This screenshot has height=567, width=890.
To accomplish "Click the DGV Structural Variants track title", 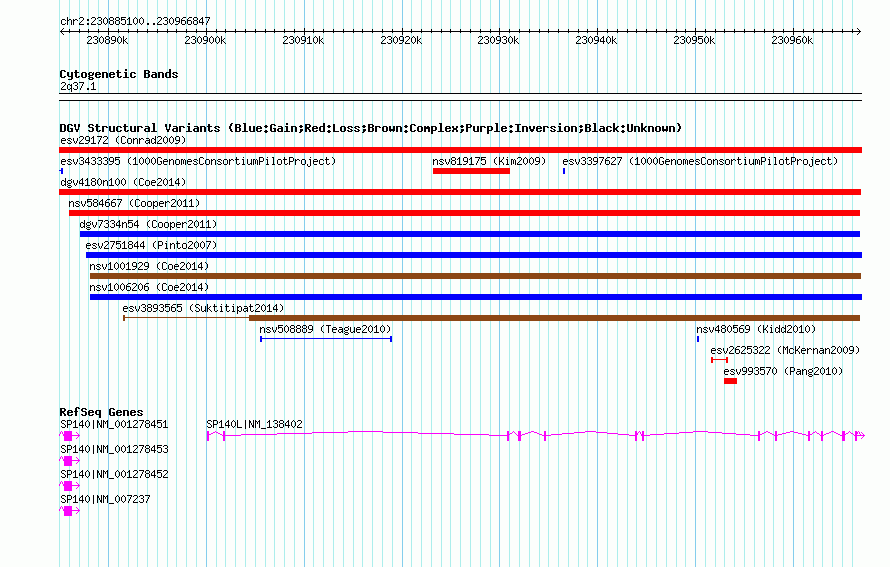I will pos(370,128).
